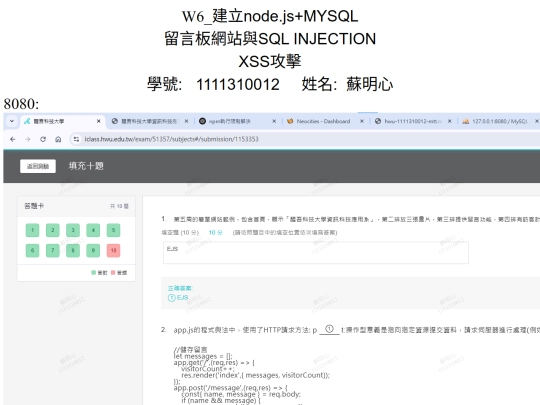Image resolution: width=540 pixels, height=405 pixels.
Task: Click the EJS answer box for question 1
Action: pos(316,252)
